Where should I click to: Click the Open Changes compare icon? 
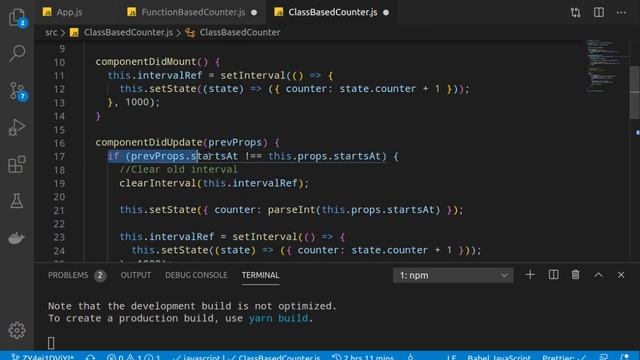click(x=576, y=13)
